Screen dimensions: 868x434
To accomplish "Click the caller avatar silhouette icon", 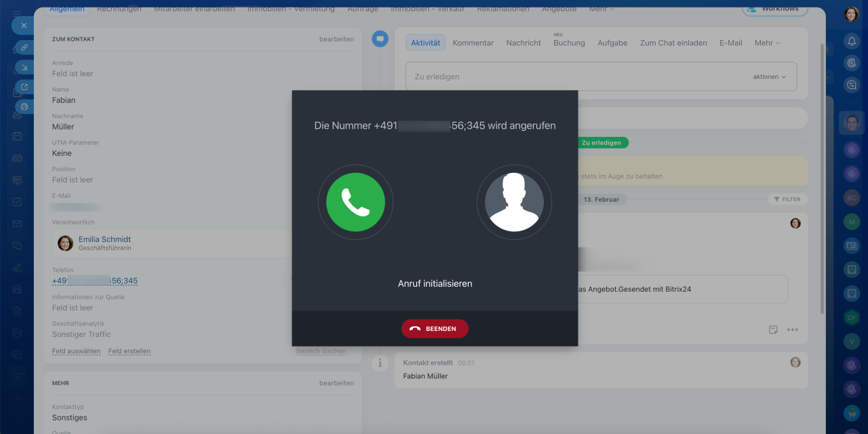I will coord(514,202).
